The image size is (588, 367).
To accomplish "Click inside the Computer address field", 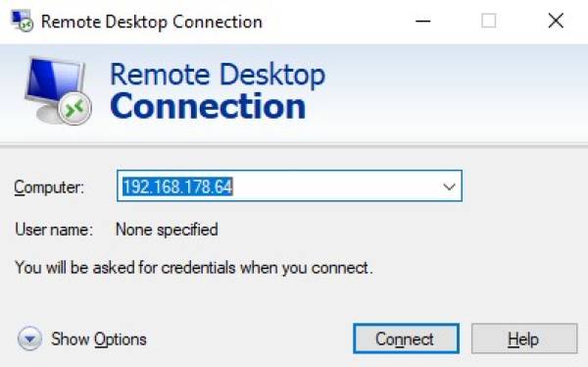I will 289,186.
